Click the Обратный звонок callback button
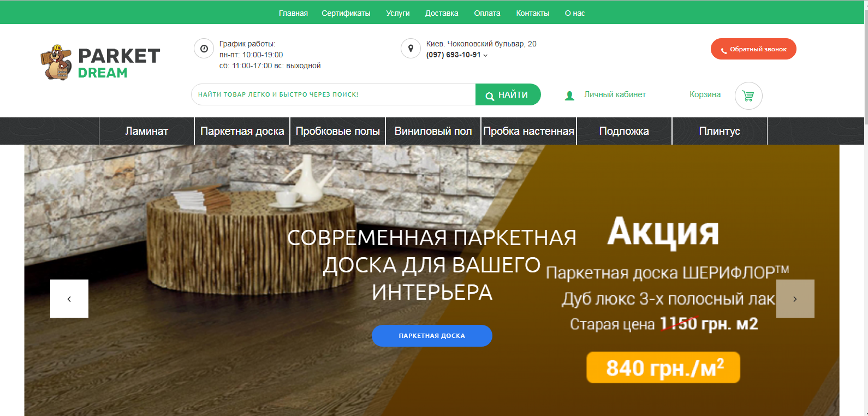This screenshot has width=868, height=416. pyautogui.click(x=753, y=49)
